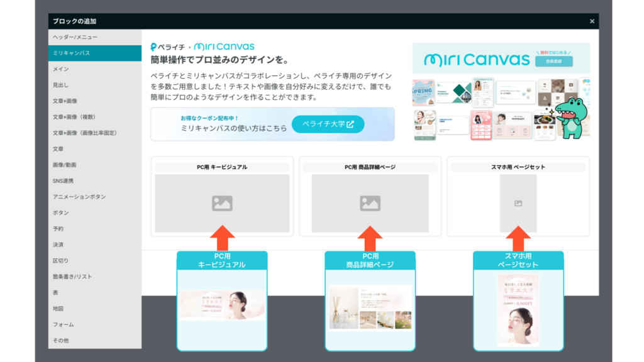Image resolution: width=644 pixels, height=362 pixels.
Task: Click ミリキャンバスの使い方はこちら text
Action: 234,128
